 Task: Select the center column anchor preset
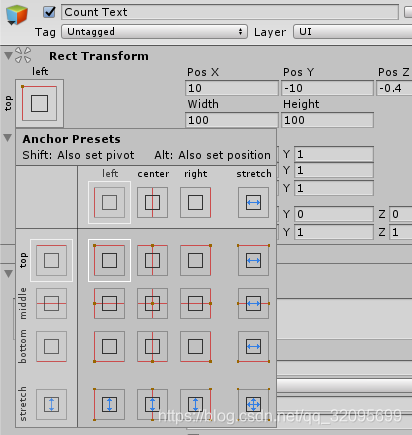pos(152,202)
